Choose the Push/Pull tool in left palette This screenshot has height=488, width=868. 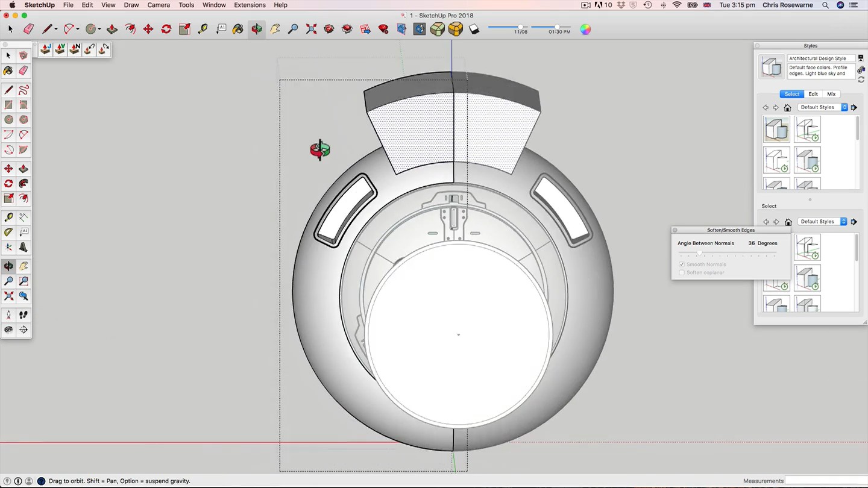[24, 169]
